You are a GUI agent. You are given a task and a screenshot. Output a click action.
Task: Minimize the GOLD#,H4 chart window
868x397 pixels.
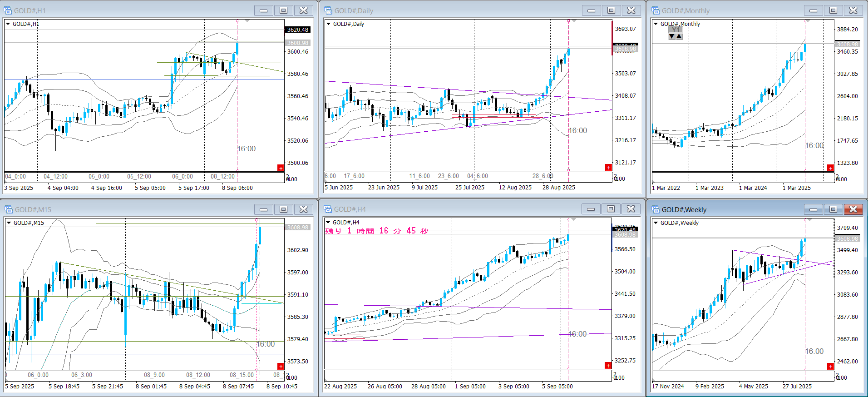[x=591, y=208]
